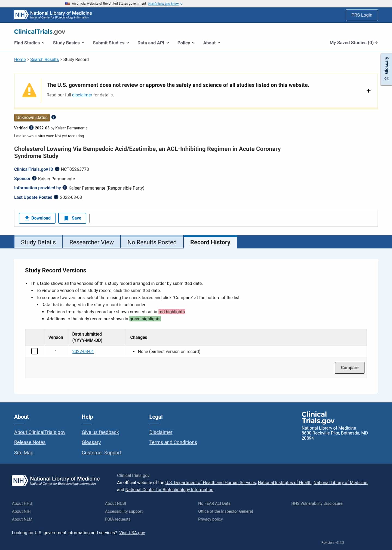The image size is (392, 550).
Task: Click the NIH National Library of Medicine header logo
Action: pos(53,15)
